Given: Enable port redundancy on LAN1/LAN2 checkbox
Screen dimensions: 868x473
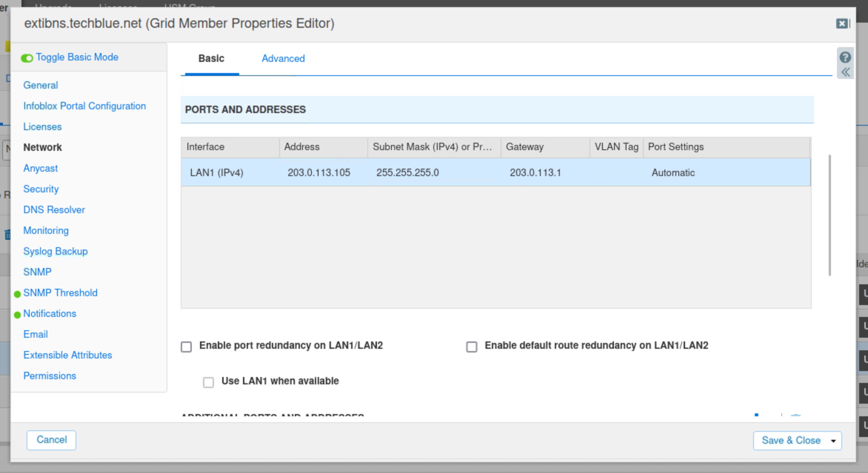Looking at the screenshot, I should [186, 347].
